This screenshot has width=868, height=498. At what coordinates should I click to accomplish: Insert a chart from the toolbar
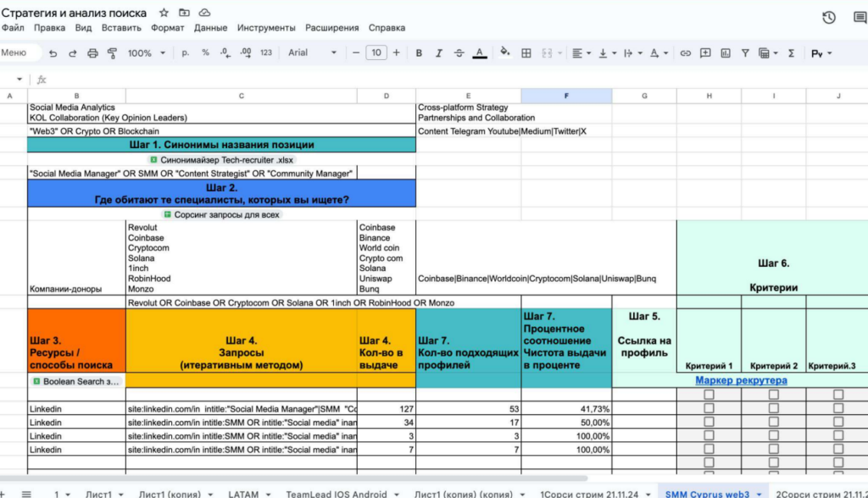(726, 53)
